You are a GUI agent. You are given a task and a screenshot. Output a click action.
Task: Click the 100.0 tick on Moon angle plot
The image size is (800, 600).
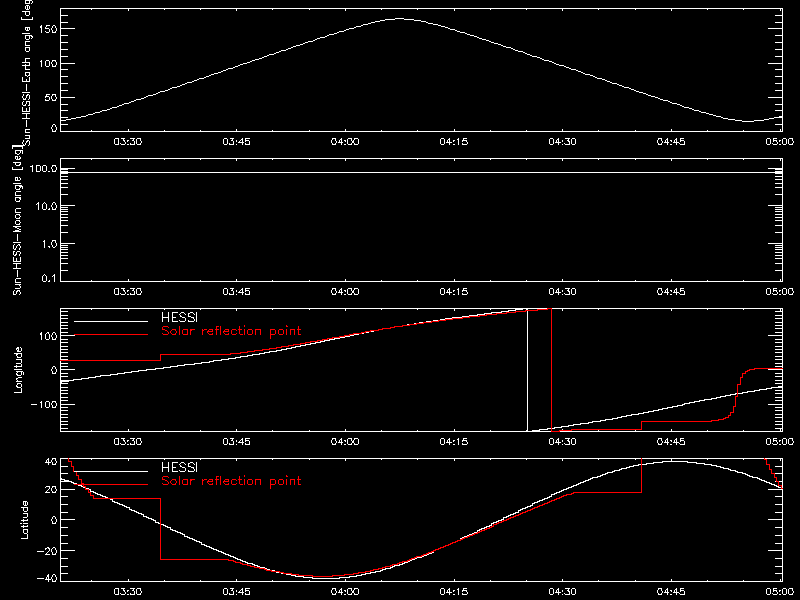pos(43,168)
